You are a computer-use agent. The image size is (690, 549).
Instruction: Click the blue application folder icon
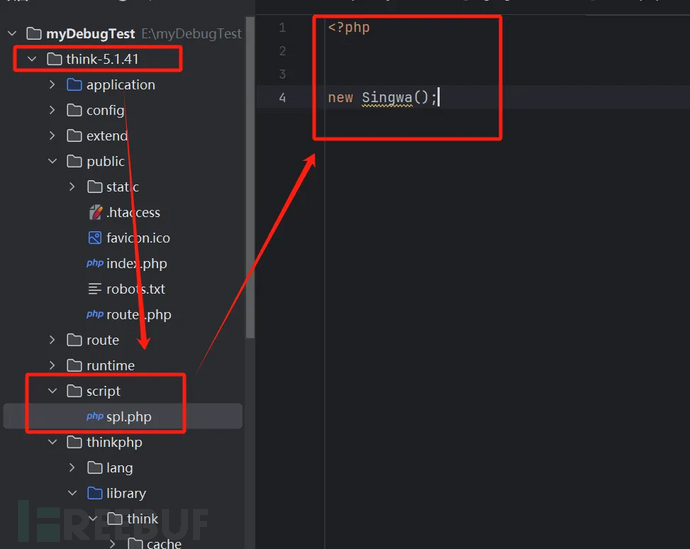point(74,84)
